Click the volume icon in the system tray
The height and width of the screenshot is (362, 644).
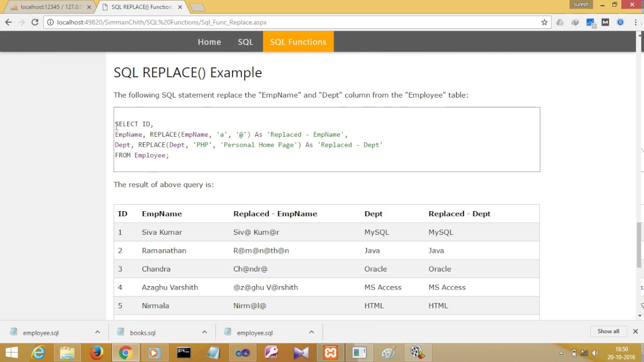[595, 352]
